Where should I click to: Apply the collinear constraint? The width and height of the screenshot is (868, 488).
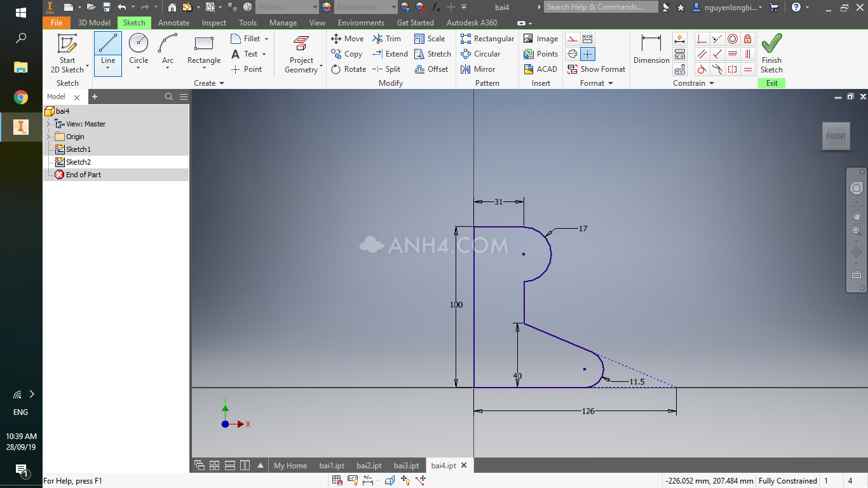click(x=717, y=39)
